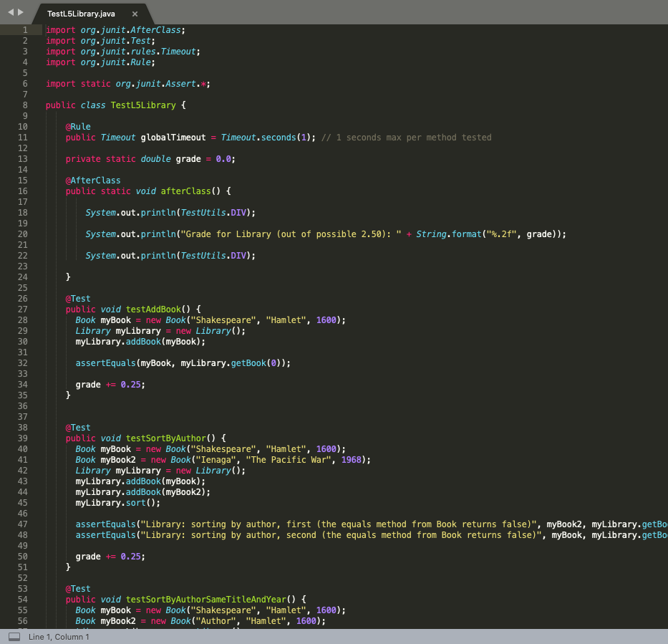Toggle the side bar icon in status bar
Viewport: 668px width, 644px height.
pyautogui.click(x=14, y=636)
